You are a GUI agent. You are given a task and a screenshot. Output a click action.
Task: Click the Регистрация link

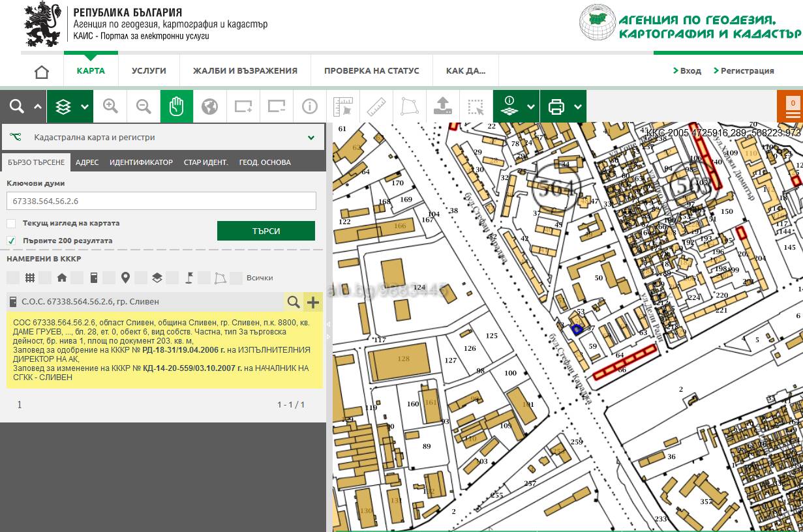(x=744, y=70)
